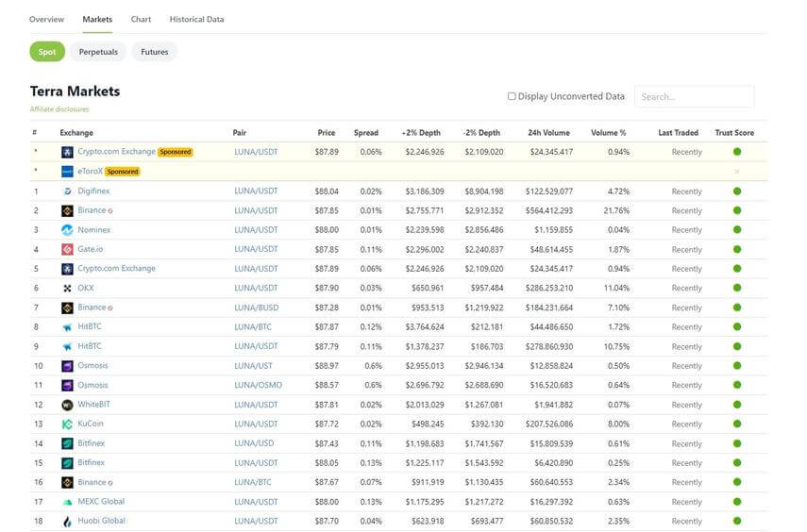Viewport: 807px width, 532px height.
Task: Open the Historical Data tab
Action: [x=196, y=19]
